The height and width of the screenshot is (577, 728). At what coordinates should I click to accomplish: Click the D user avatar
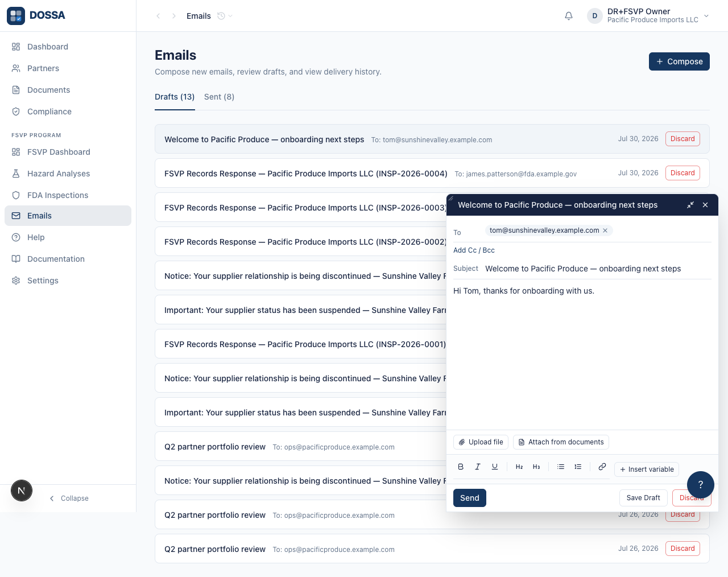click(595, 16)
